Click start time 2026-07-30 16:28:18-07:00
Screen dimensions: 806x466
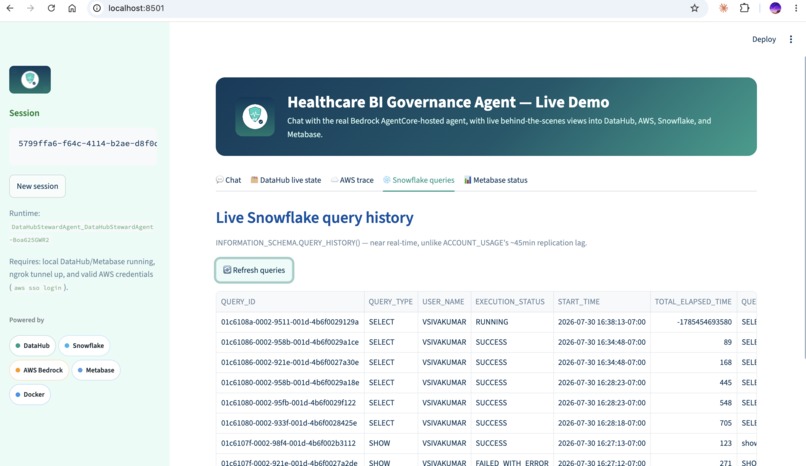point(601,423)
